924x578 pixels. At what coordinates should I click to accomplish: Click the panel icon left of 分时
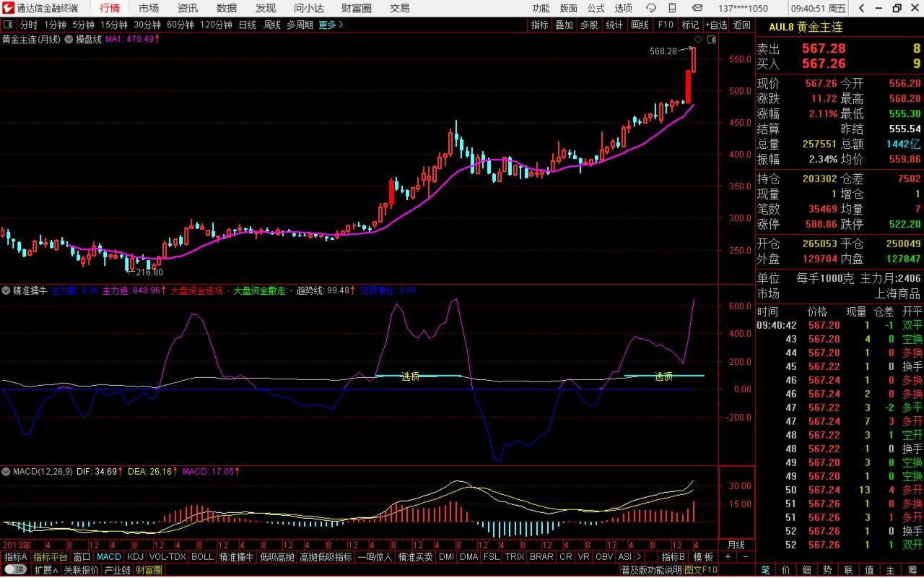pyautogui.click(x=8, y=25)
